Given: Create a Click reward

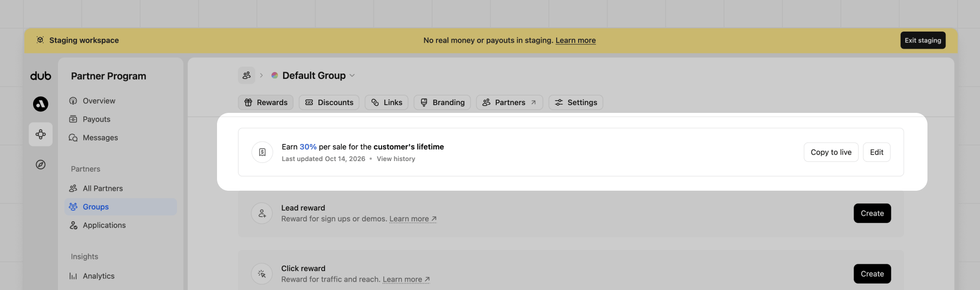Looking at the screenshot, I should point(872,274).
